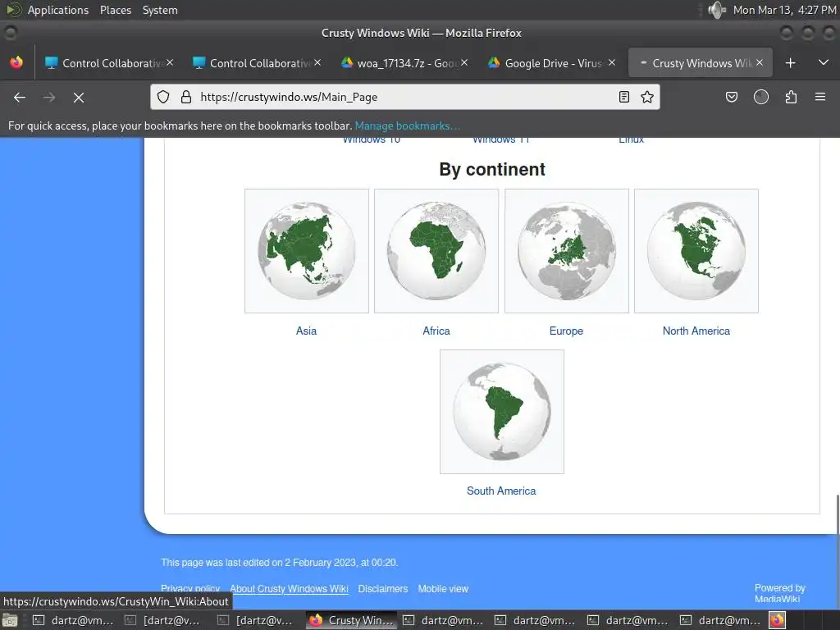Switch to Crusty Win... taskbar window
Screen dimensions: 840x630
pos(351,620)
